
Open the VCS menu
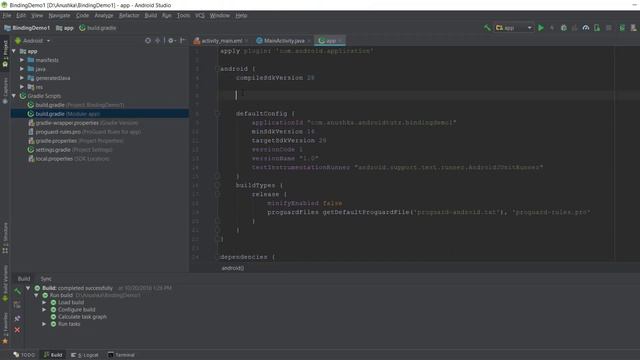pyautogui.click(x=200, y=16)
